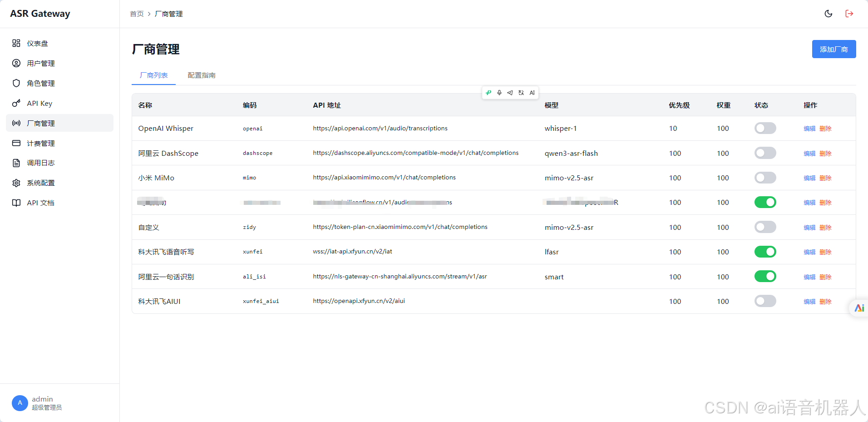Click the Ai icon in floating toolbar
The width and height of the screenshot is (868, 422).
532,93
